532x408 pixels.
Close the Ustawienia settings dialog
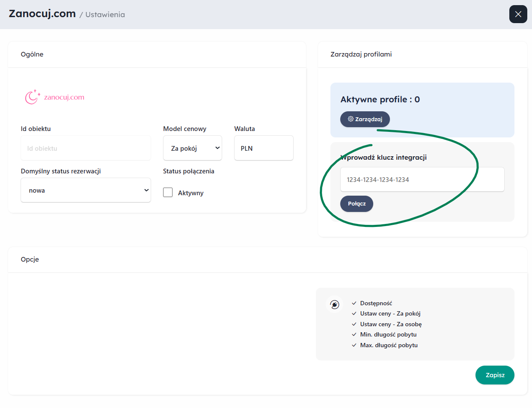518,14
